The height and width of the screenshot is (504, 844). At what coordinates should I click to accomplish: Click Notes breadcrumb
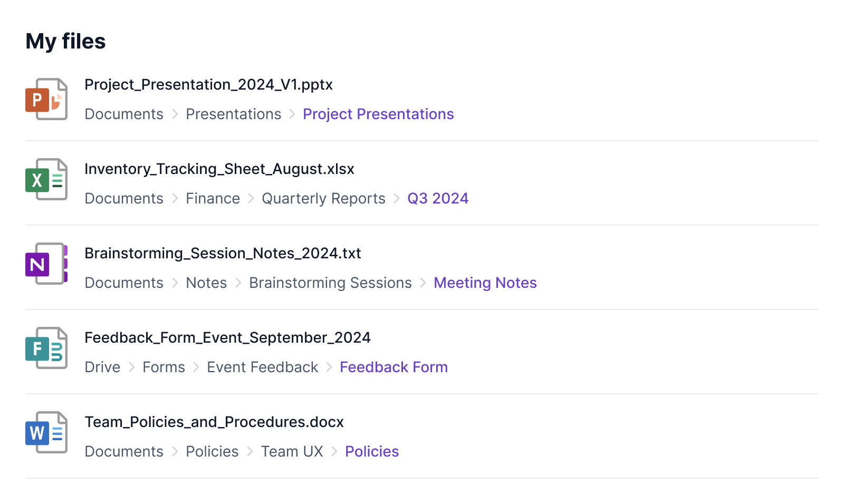(x=206, y=283)
